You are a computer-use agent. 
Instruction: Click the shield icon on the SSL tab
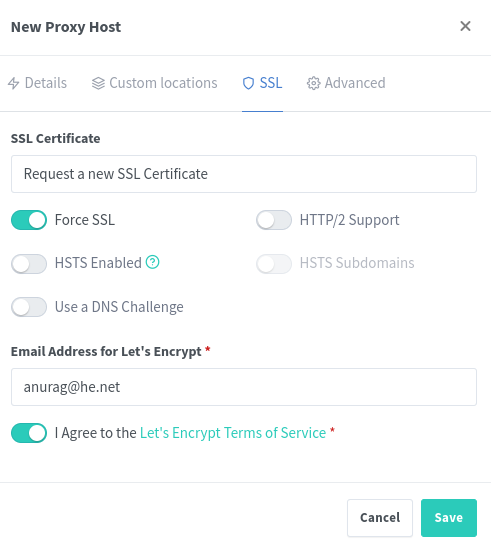coord(248,83)
